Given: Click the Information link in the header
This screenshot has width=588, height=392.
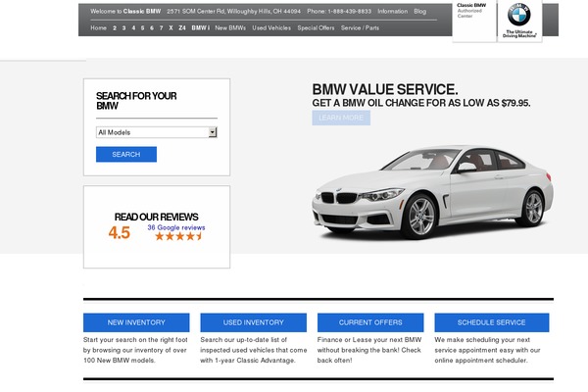Looking at the screenshot, I should 392,11.
